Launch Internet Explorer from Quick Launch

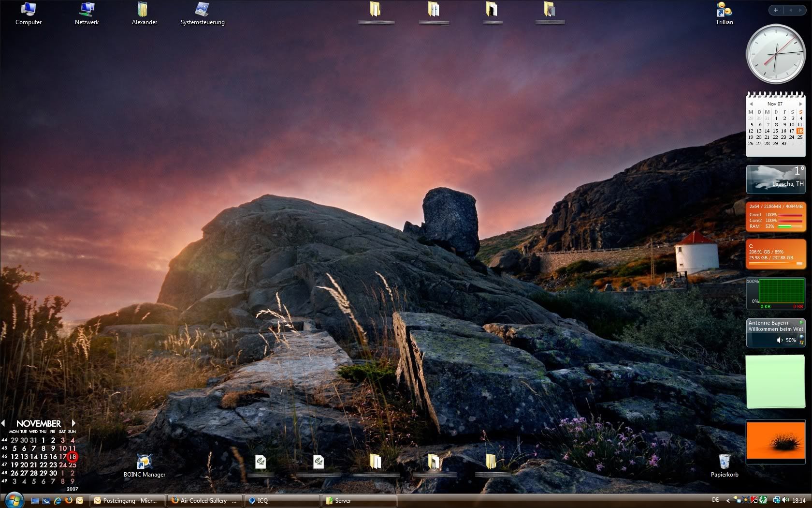58,501
